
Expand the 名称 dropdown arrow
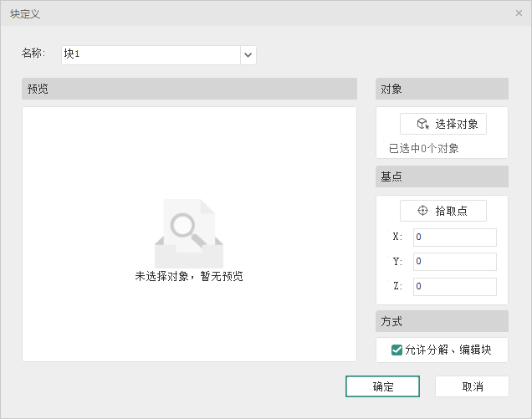click(x=248, y=54)
